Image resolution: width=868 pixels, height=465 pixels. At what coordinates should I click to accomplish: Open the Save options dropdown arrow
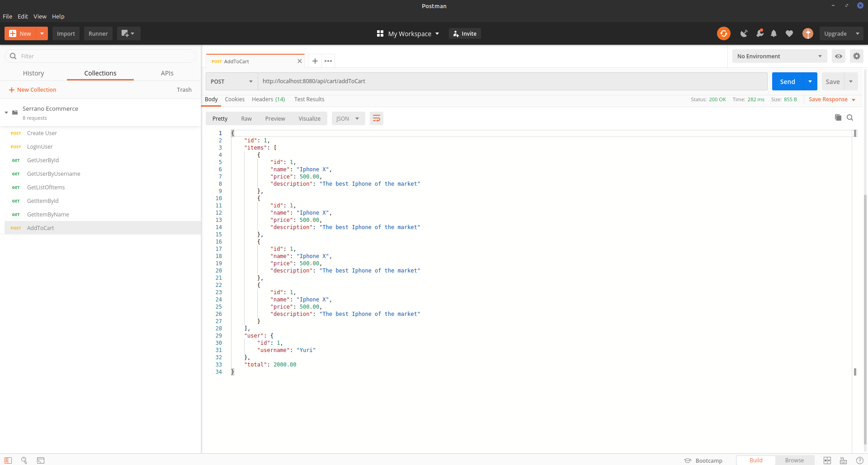click(x=851, y=81)
